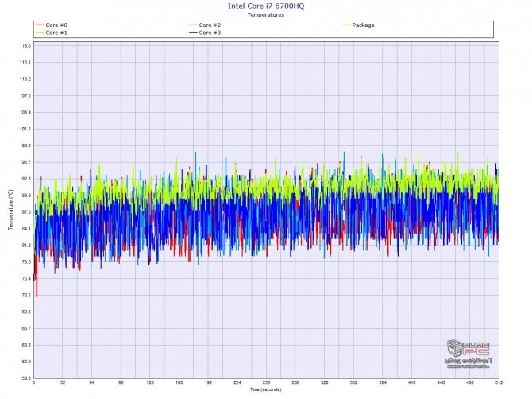This screenshot has height=399, width=532.
Task: Click the 69.6 y-axis value
Action: click(x=25, y=312)
